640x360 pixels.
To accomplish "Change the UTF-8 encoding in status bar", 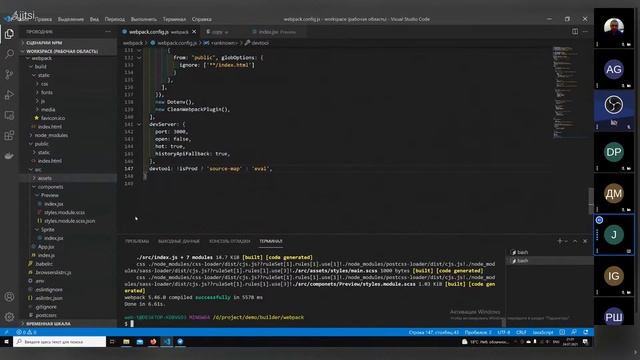I will [504, 332].
